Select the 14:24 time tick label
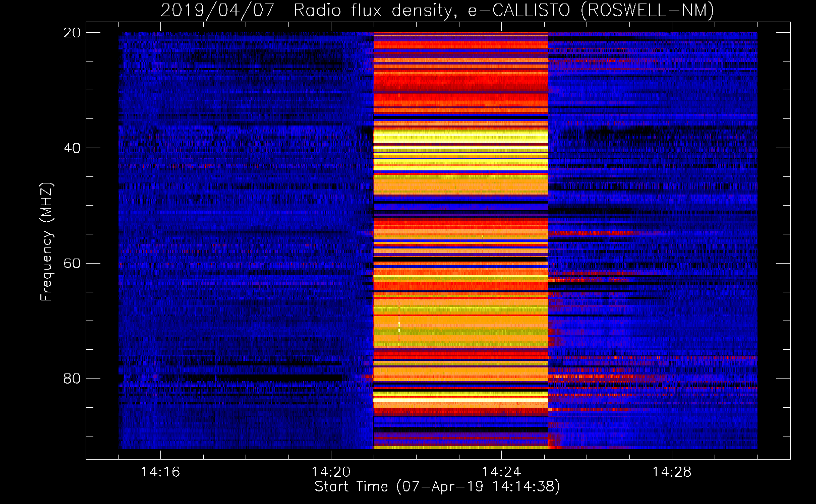The width and height of the screenshot is (816, 504). [x=501, y=472]
